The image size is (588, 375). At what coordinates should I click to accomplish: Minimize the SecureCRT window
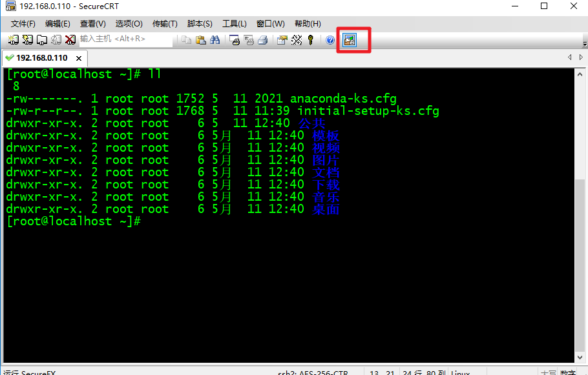tap(515, 6)
